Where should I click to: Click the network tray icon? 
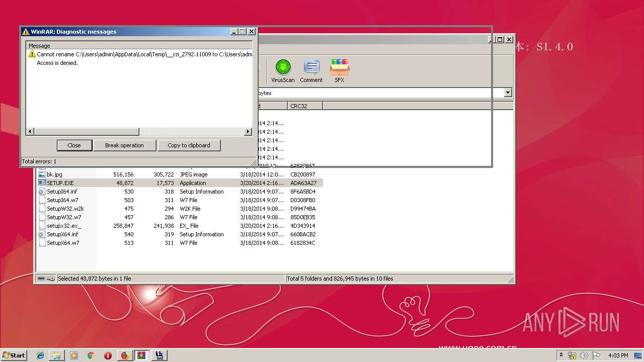[572, 355]
